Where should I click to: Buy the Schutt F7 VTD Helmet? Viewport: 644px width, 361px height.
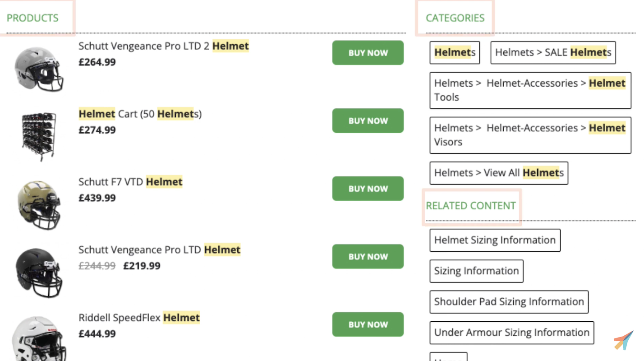tap(368, 189)
